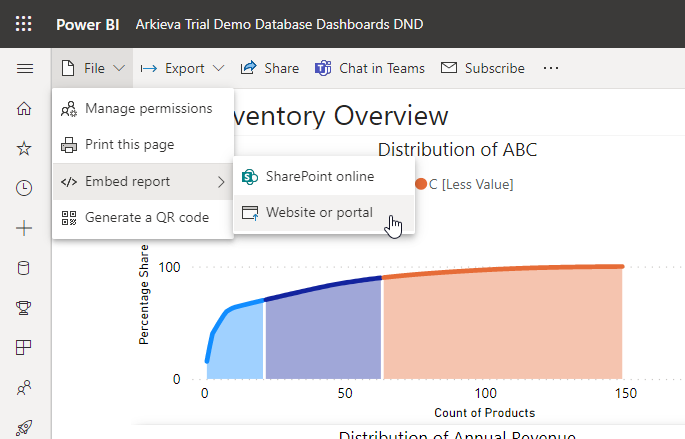
Task: Toggle the hamburger navigation menu
Action: point(25,69)
